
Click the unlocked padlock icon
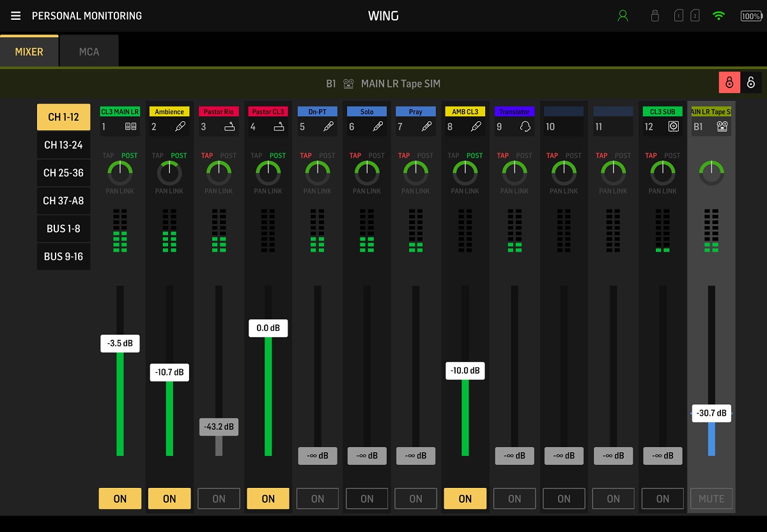[751, 83]
